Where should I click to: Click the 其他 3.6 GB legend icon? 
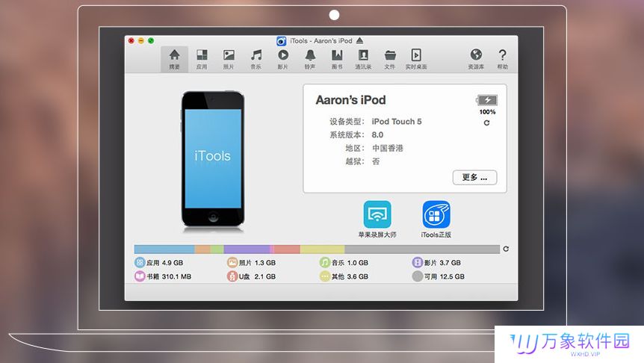(324, 276)
